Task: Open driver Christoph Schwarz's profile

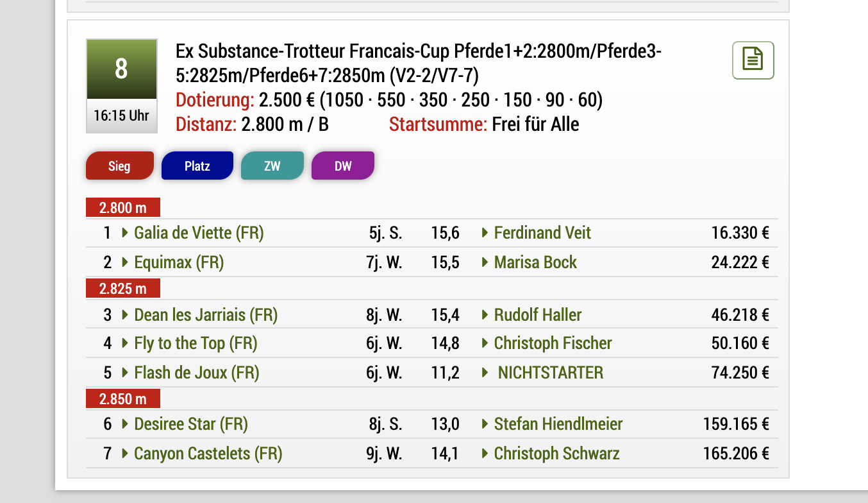Action: point(557,454)
